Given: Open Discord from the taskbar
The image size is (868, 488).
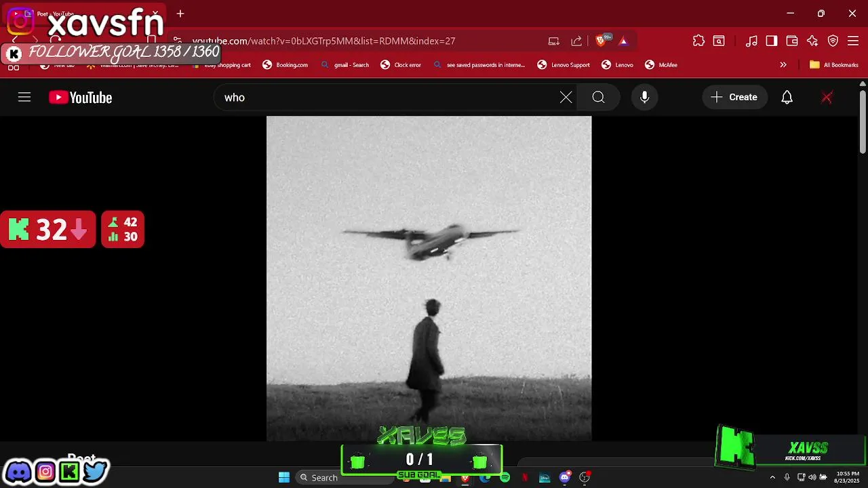Looking at the screenshot, I should pos(565,478).
